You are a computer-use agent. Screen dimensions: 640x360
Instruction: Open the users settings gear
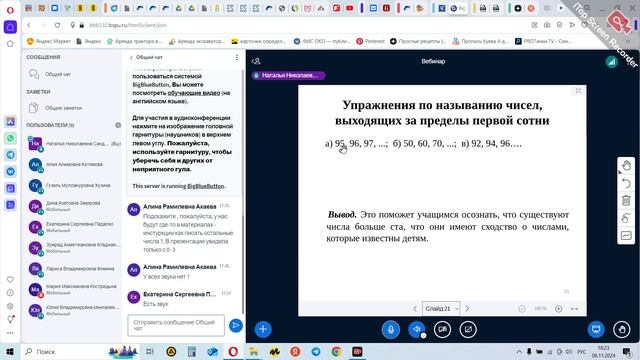point(118,125)
